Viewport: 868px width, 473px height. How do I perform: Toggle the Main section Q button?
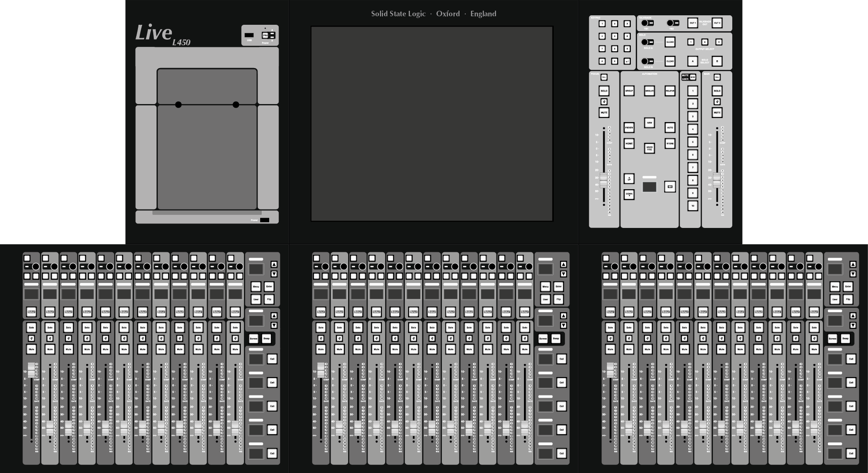coord(717,102)
